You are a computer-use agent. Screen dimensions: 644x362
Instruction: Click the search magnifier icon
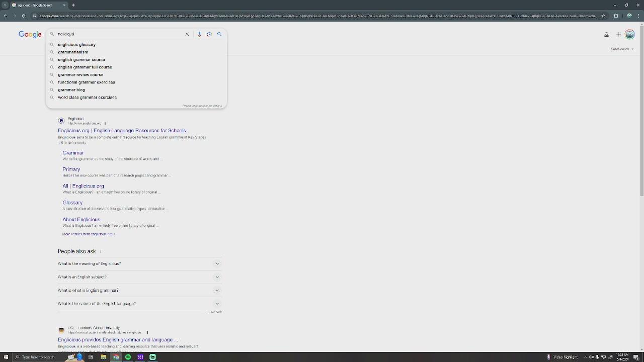point(219,34)
